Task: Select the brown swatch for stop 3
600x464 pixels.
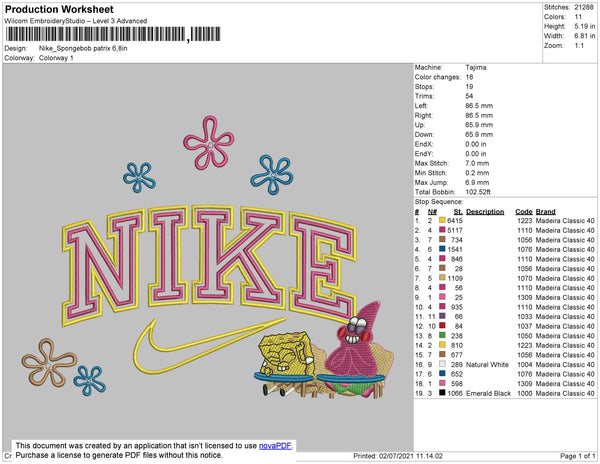Action: [442, 239]
